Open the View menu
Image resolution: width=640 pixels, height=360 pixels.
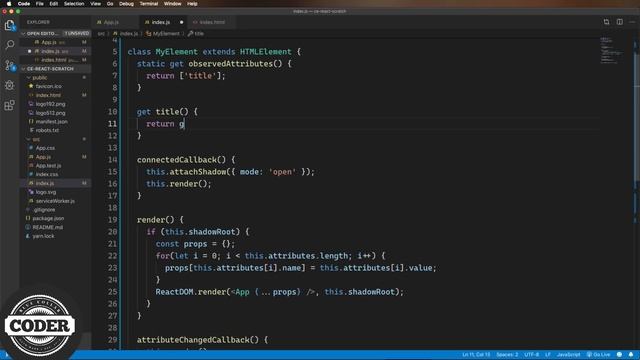pyautogui.click(x=96, y=4)
